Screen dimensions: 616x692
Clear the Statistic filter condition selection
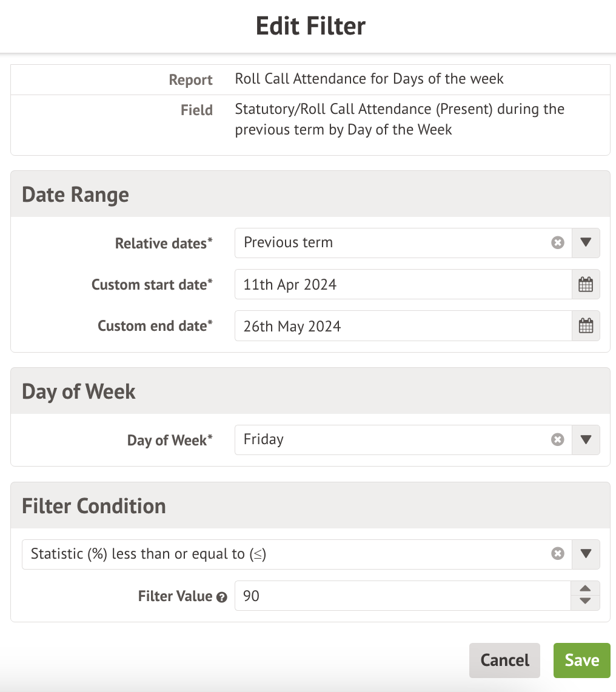coord(558,554)
